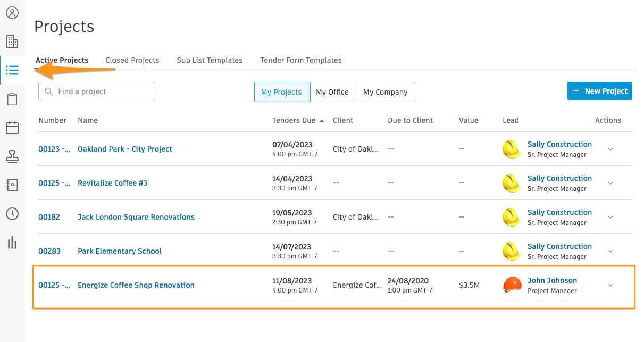Sort by the Tenders Due column header

pyautogui.click(x=294, y=120)
